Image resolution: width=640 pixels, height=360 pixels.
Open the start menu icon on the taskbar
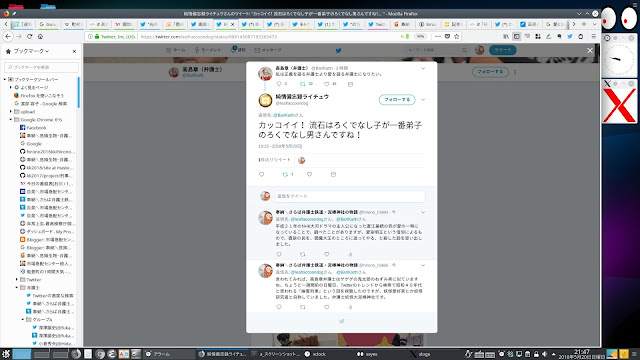click(5, 354)
